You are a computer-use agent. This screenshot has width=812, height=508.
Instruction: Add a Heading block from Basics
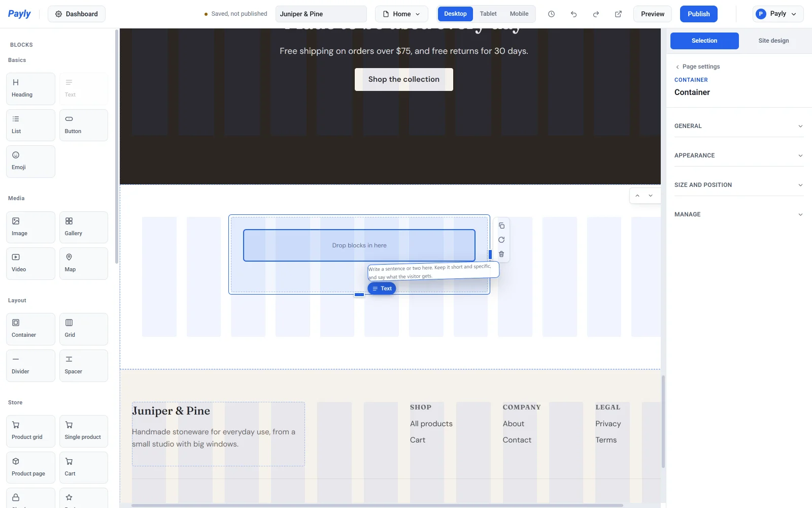click(30, 89)
